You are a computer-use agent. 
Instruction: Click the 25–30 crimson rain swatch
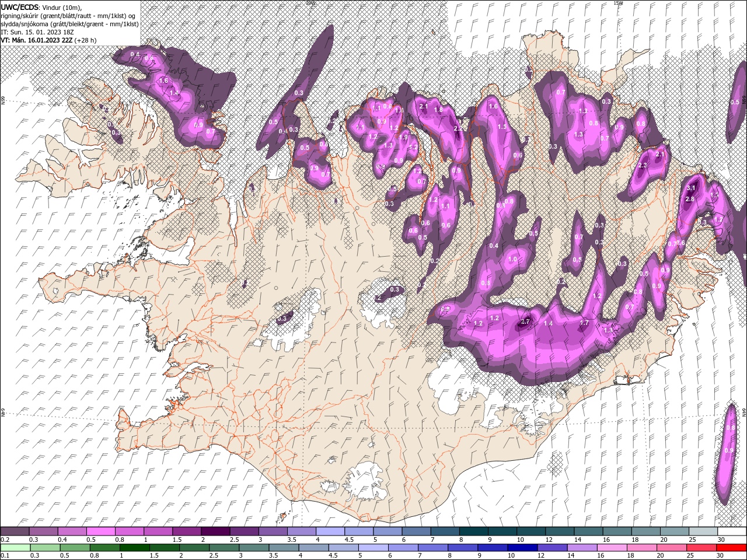point(701,548)
